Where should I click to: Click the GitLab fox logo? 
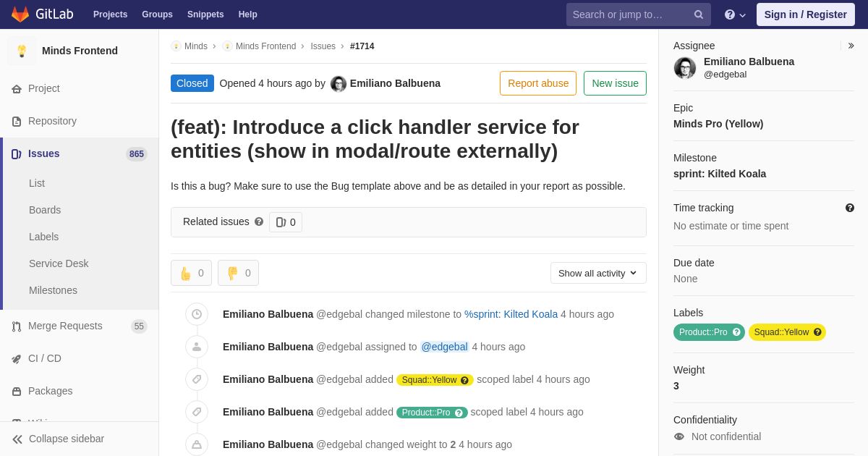(x=20, y=14)
